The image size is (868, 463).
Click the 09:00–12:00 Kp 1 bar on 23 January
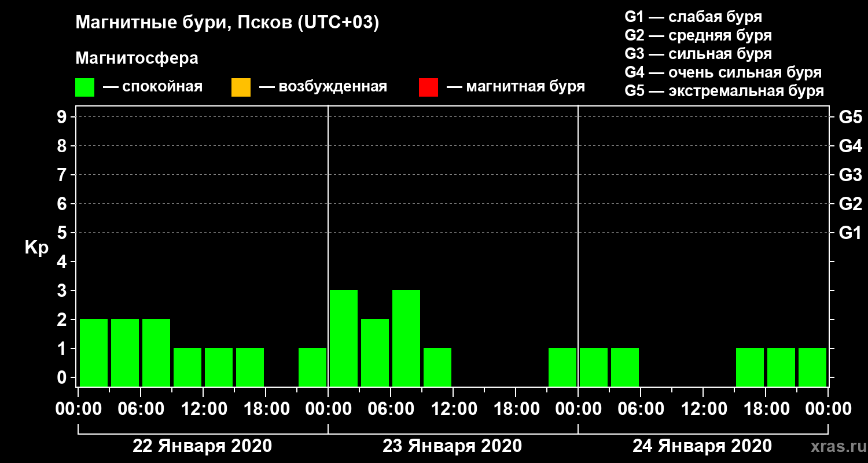pyautogui.click(x=437, y=367)
